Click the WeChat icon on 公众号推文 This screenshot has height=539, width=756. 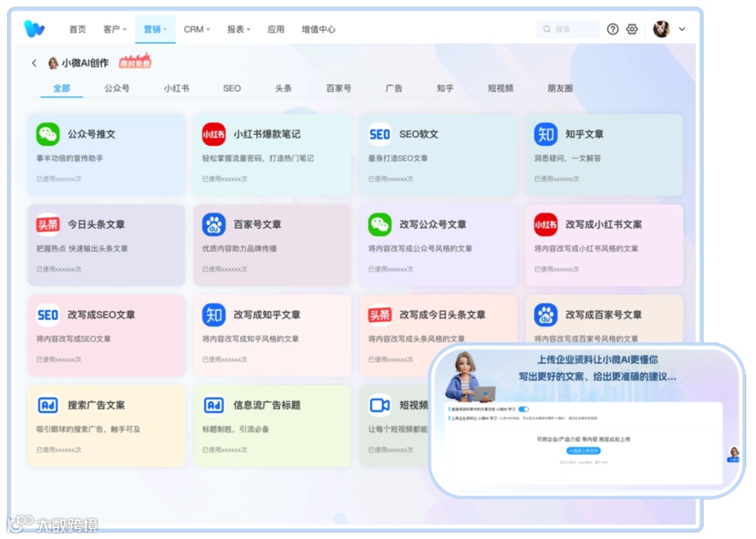[x=48, y=134]
